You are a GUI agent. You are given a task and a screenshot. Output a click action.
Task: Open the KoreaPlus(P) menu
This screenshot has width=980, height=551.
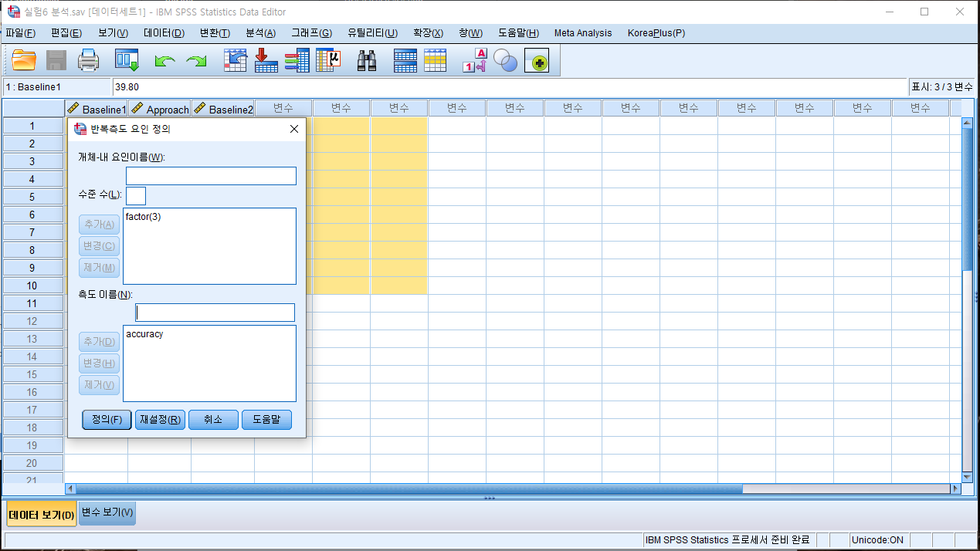click(x=656, y=33)
